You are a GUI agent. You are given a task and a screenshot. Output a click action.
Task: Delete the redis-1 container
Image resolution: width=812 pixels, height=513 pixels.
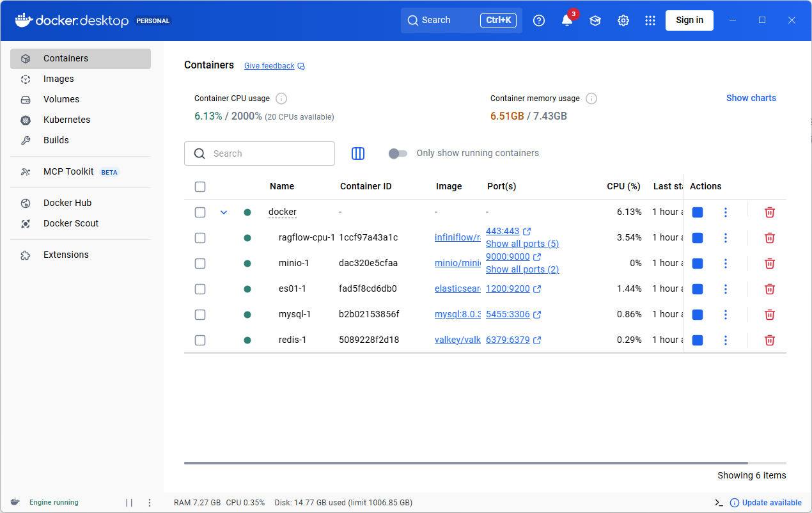click(770, 340)
